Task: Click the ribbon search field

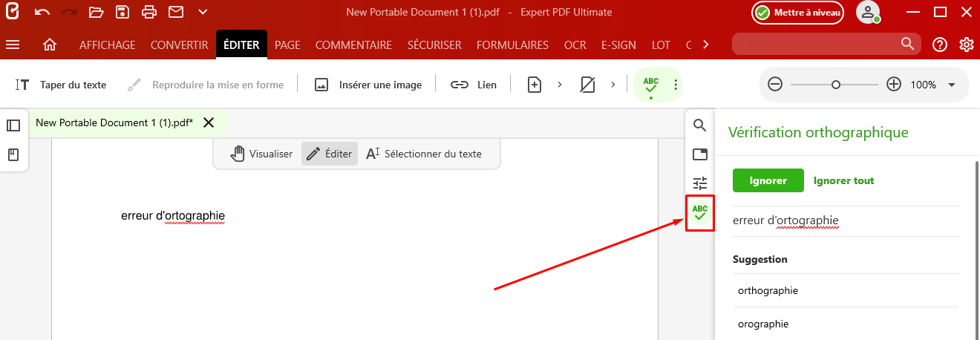Action: coord(826,45)
